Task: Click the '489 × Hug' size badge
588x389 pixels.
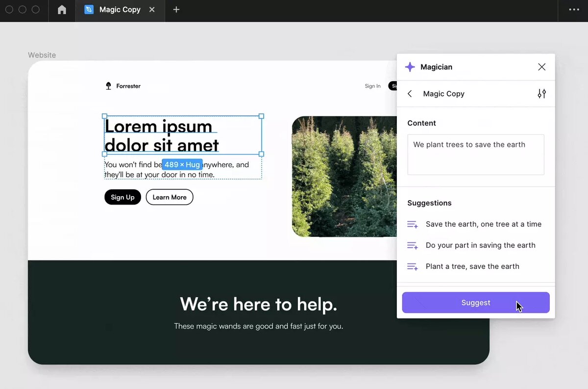Action: 182,164
